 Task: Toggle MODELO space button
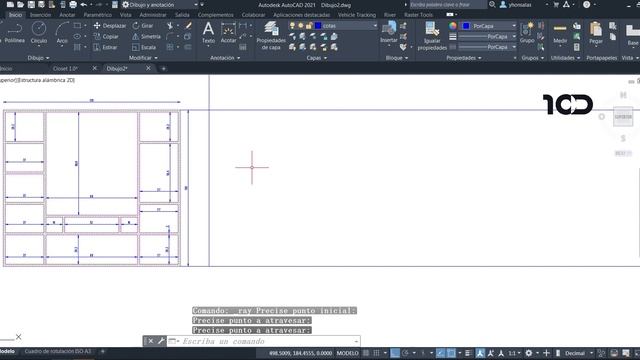coord(347,353)
